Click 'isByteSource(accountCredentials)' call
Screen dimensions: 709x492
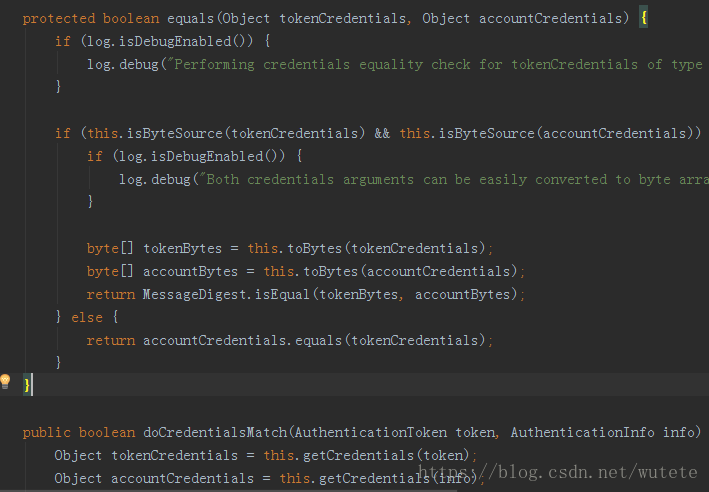point(566,134)
